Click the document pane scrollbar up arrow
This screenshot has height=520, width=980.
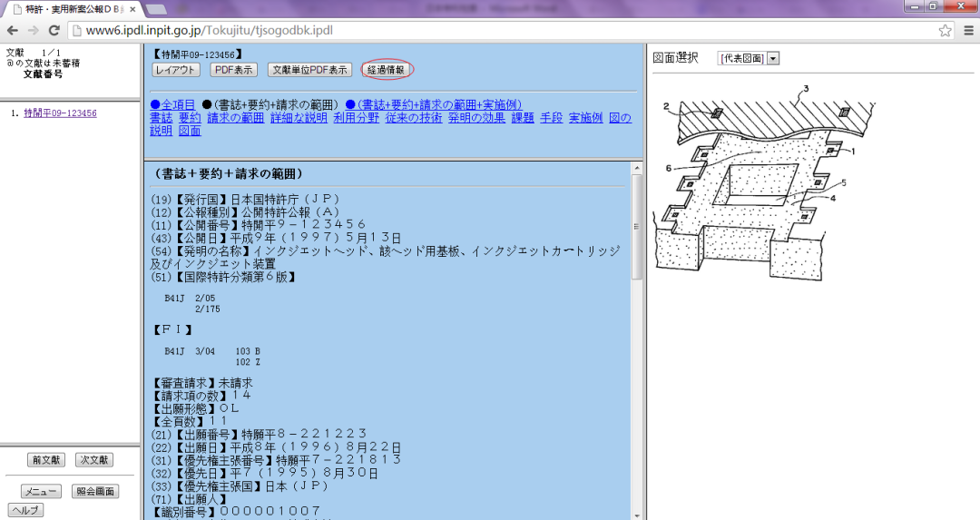point(637,168)
